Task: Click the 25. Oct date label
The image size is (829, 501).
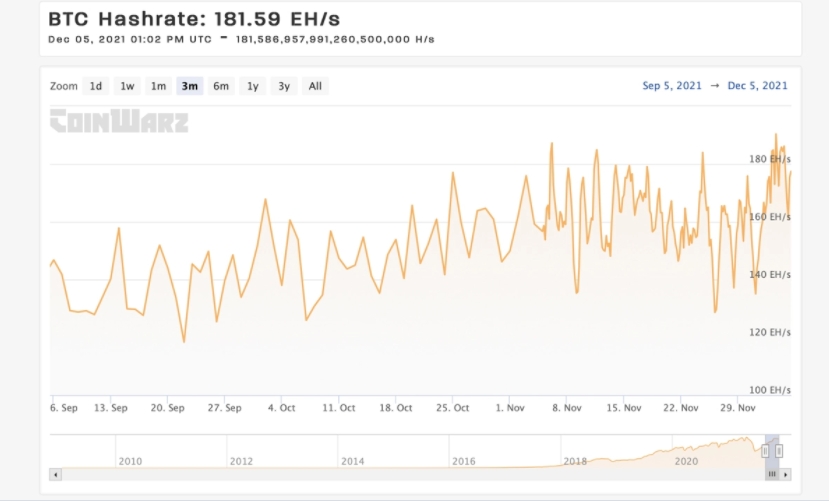Action: pyautogui.click(x=453, y=408)
